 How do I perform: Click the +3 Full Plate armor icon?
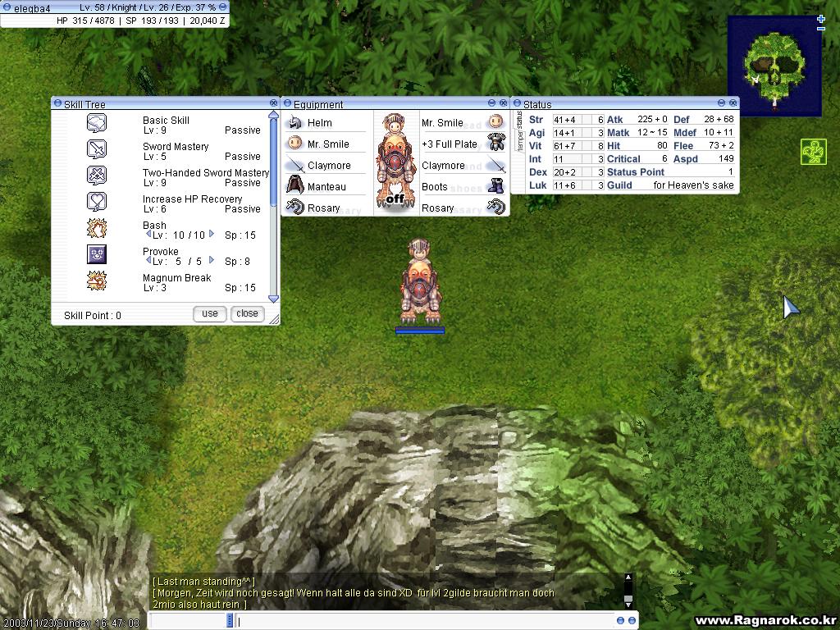click(x=496, y=143)
